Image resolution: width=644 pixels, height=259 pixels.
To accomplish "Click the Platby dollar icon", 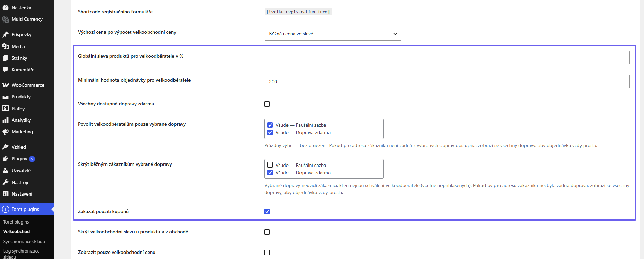I will (x=5, y=109).
